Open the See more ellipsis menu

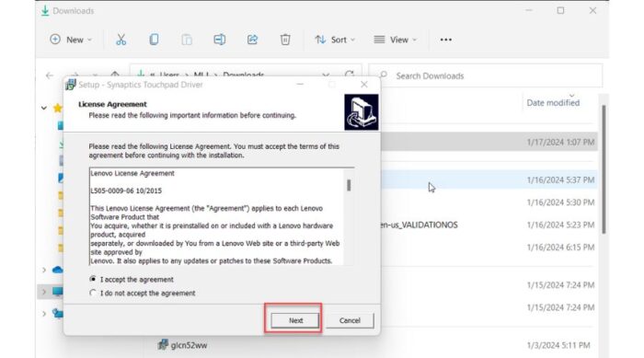tap(445, 40)
